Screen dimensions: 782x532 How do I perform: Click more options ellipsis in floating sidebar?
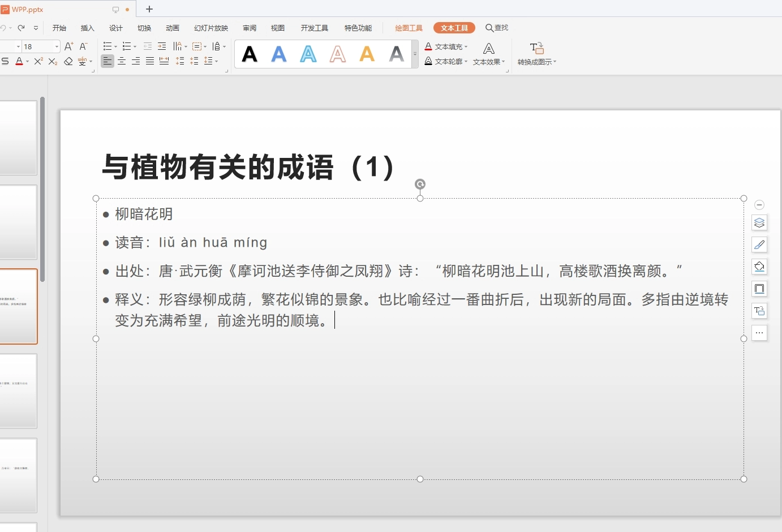[759, 333]
